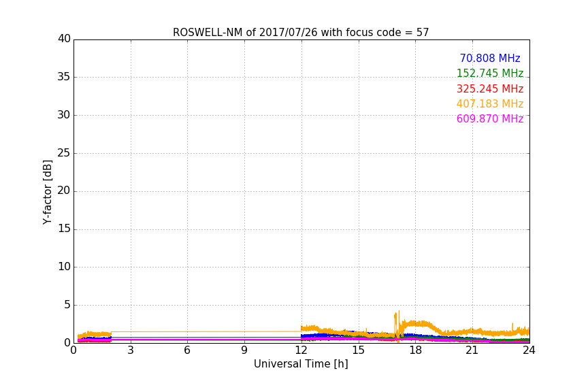Click the y-axis tick label 35

64,77
